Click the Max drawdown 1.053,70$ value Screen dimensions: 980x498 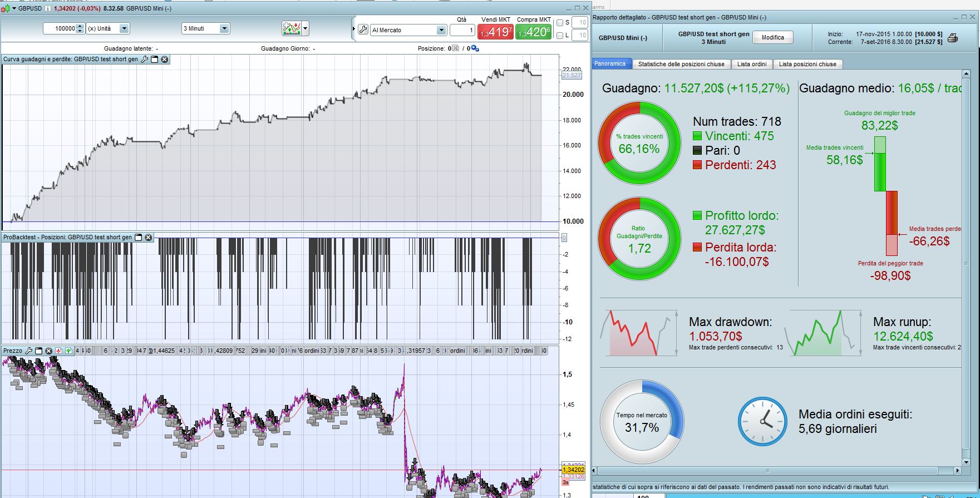point(716,336)
